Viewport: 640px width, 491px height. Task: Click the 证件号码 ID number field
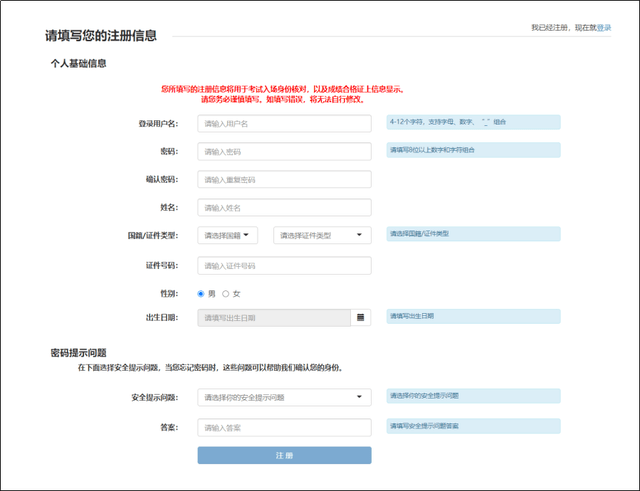pos(284,266)
